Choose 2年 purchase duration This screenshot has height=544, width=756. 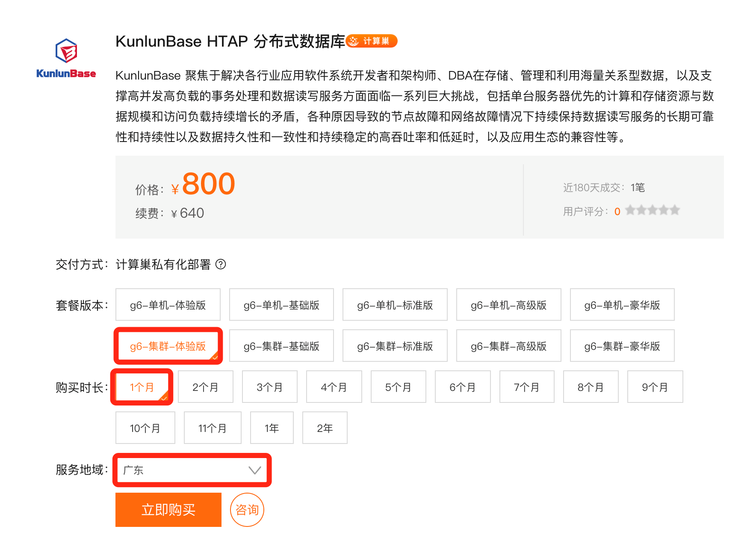(x=325, y=428)
